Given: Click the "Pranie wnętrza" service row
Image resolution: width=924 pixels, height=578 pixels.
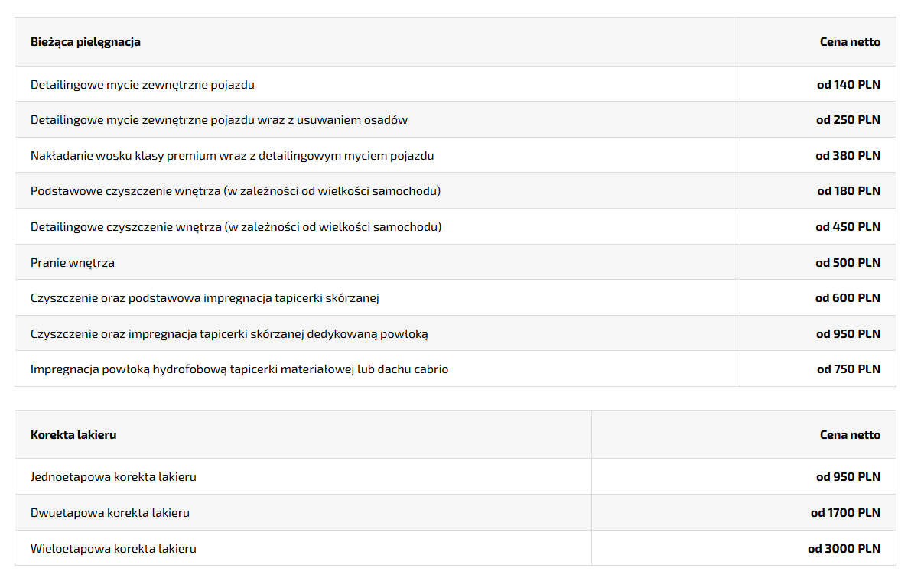Looking at the screenshot, I should click(73, 263).
